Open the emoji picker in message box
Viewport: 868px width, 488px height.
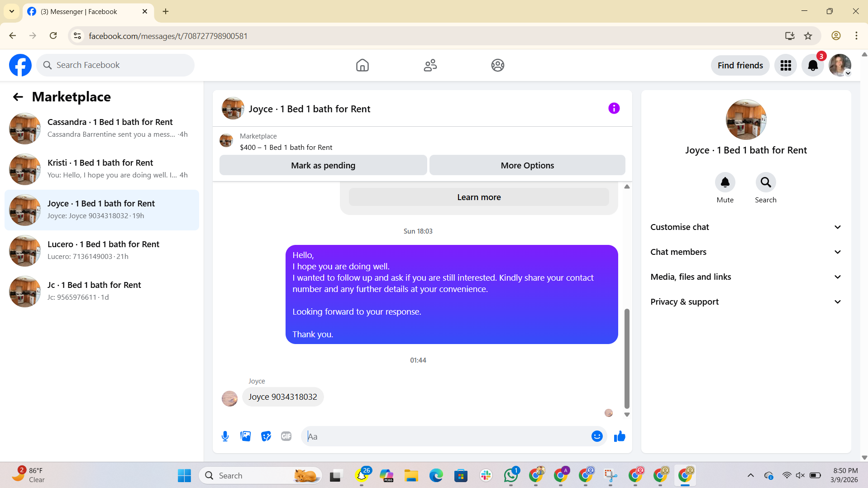click(597, 436)
